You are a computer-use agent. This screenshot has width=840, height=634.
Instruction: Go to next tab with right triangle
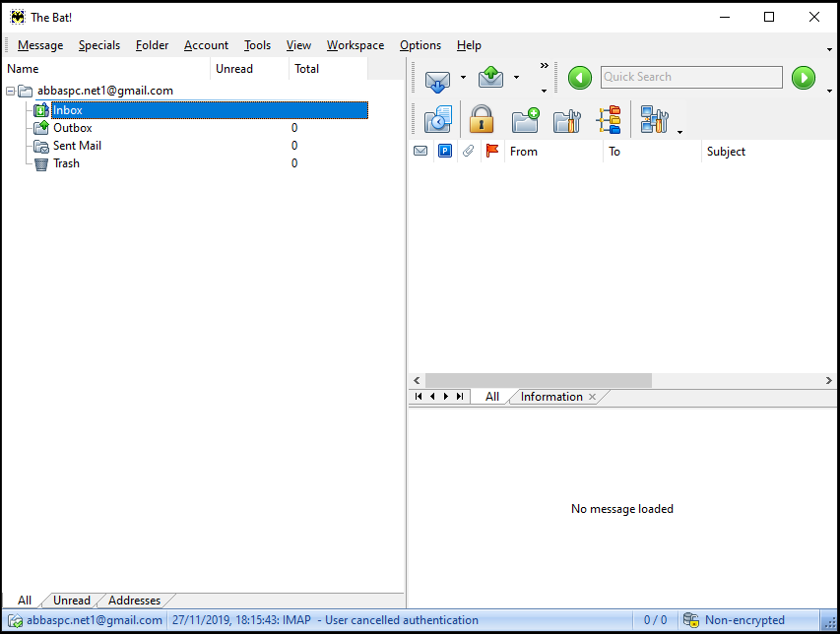446,396
